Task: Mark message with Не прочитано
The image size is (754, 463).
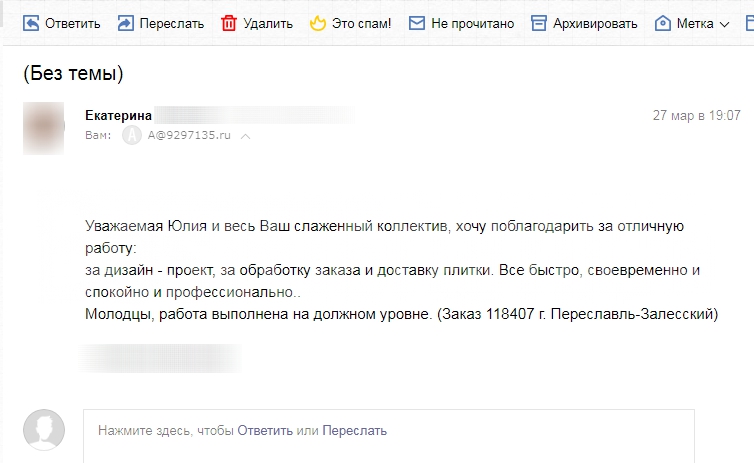Action: pyautogui.click(x=473, y=24)
